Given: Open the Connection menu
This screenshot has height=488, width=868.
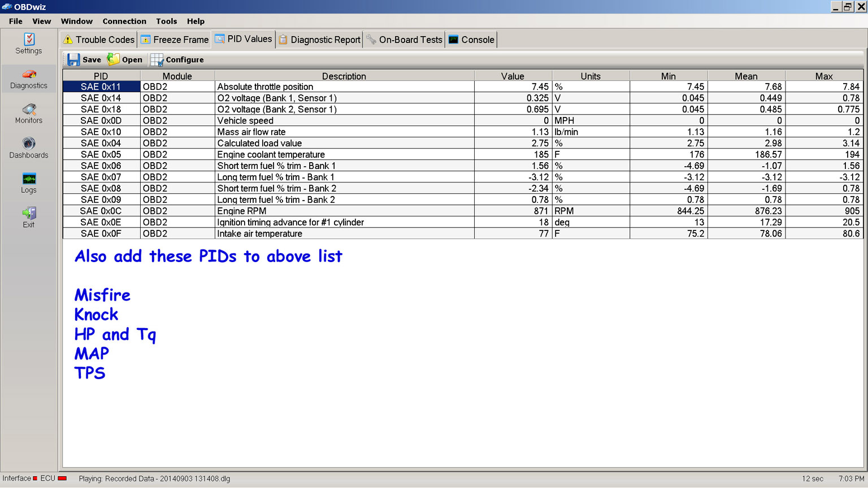Looking at the screenshot, I should [124, 21].
